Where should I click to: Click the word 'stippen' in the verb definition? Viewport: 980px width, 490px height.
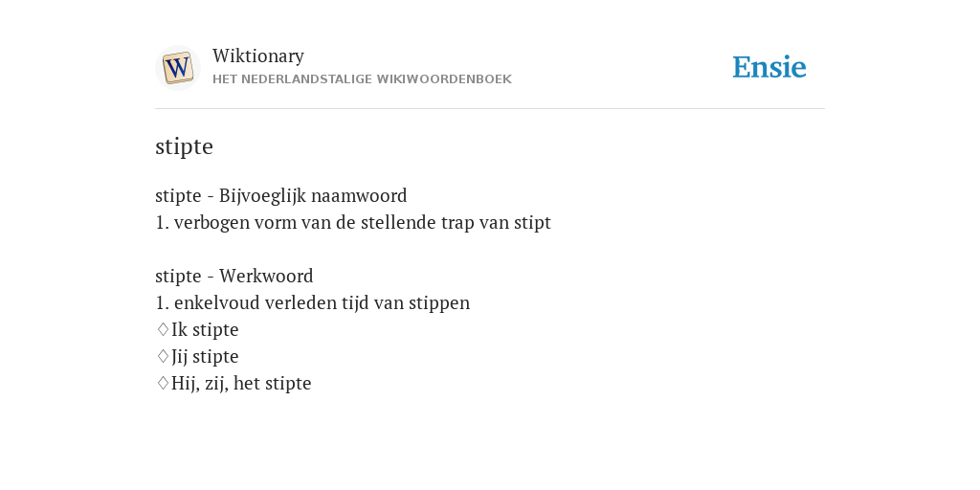(439, 303)
